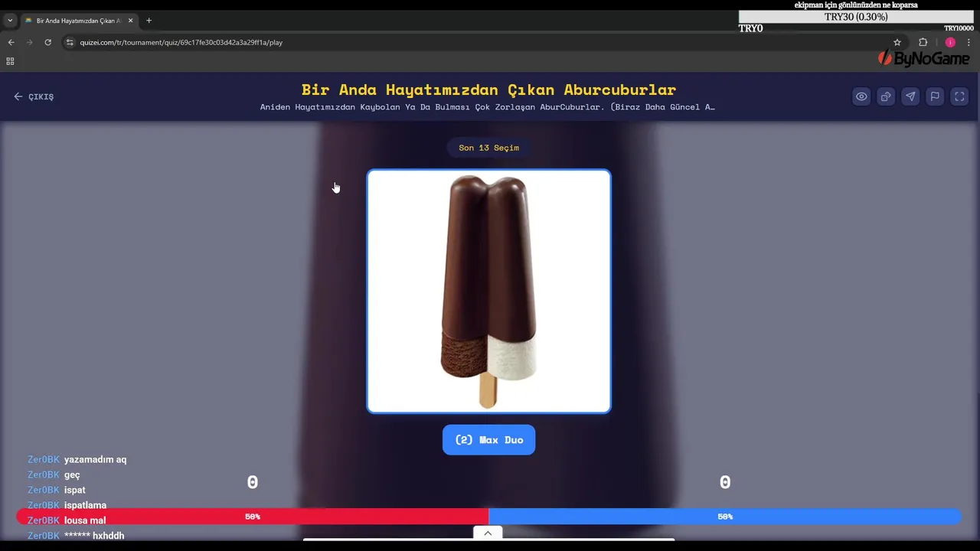Click the chat message lousa mal

click(x=85, y=520)
